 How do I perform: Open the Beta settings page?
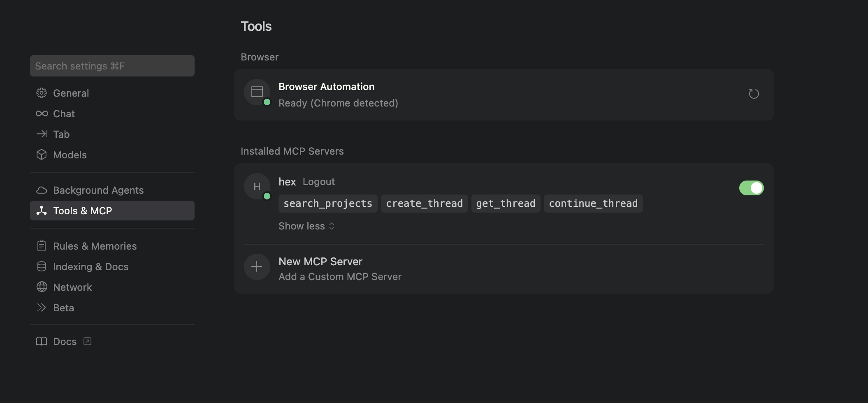[63, 307]
